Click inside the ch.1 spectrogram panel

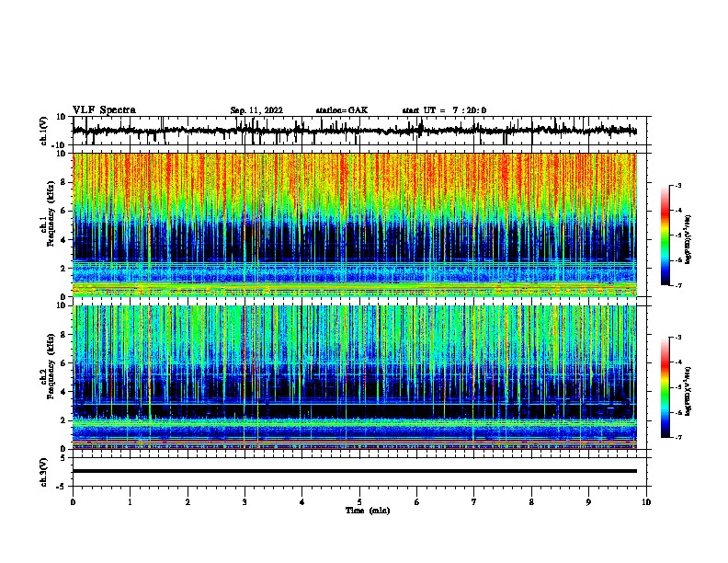(x=355, y=224)
